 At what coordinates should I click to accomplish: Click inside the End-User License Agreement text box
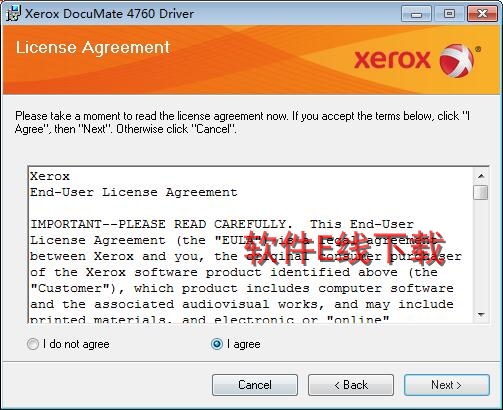pyautogui.click(x=251, y=245)
